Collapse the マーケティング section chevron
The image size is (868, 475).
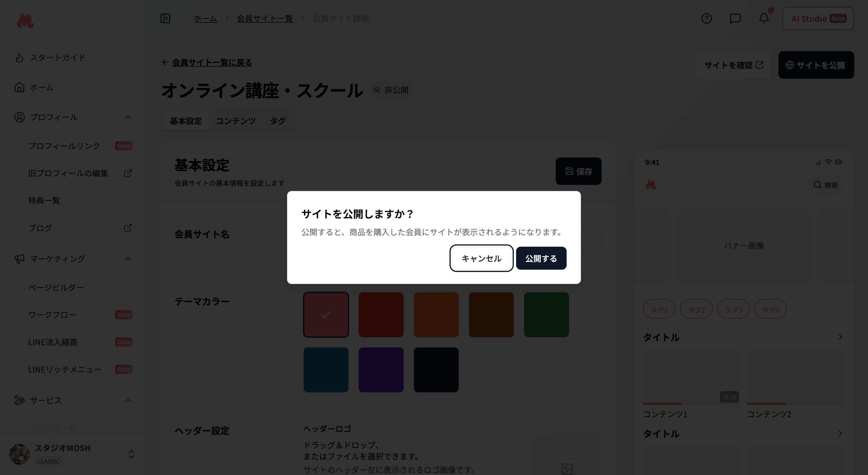128,258
